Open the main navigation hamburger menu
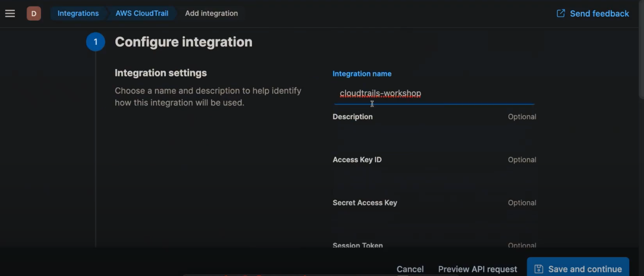This screenshot has height=276, width=644. tap(10, 13)
